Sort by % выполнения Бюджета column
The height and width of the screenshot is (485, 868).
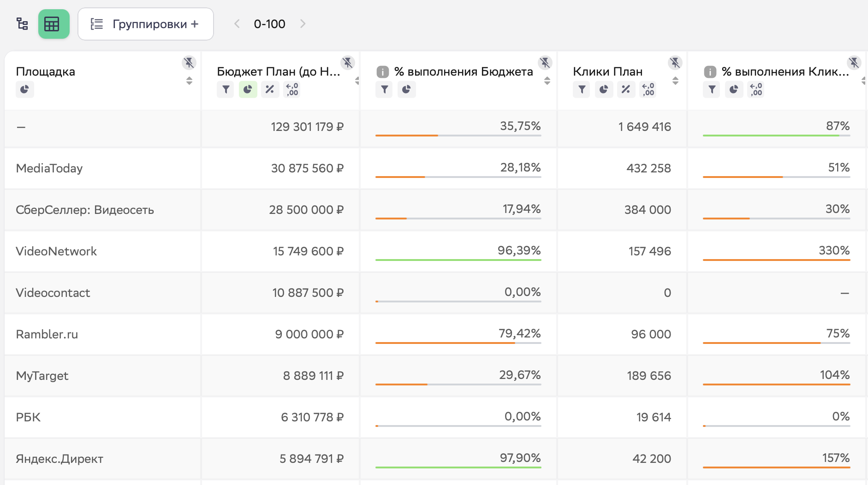[547, 81]
